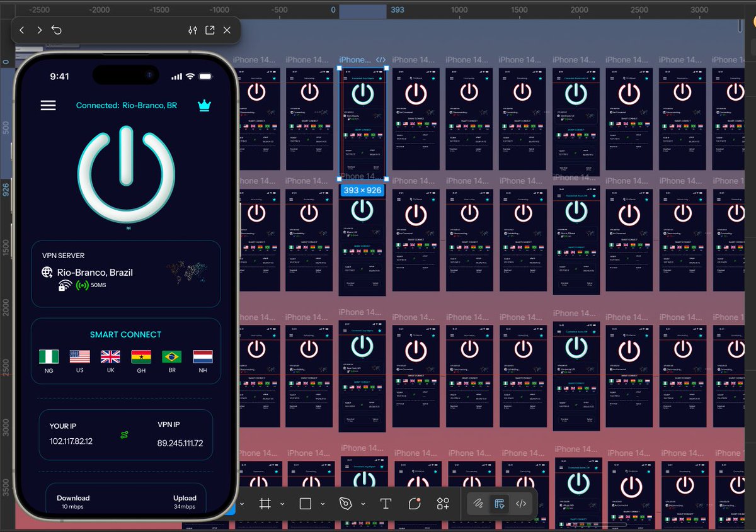Click the Download speed label
The image size is (756, 532).
73,498
